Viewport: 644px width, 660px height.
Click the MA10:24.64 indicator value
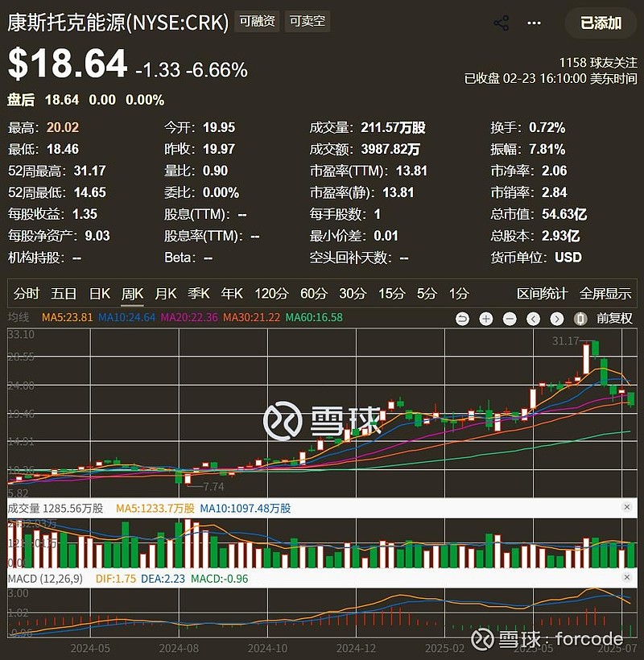126,317
